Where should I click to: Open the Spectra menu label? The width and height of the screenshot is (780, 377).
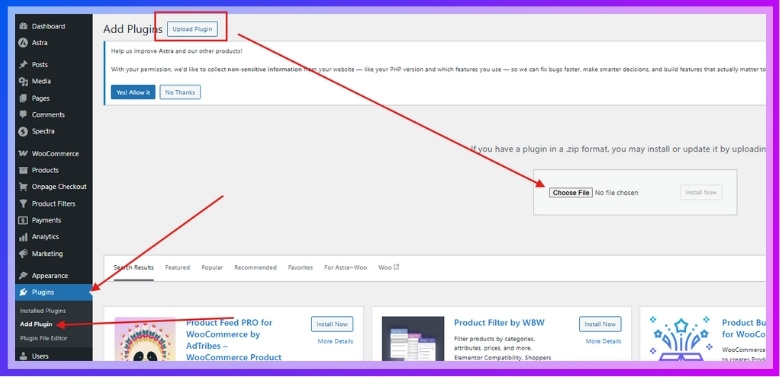pyautogui.click(x=43, y=132)
